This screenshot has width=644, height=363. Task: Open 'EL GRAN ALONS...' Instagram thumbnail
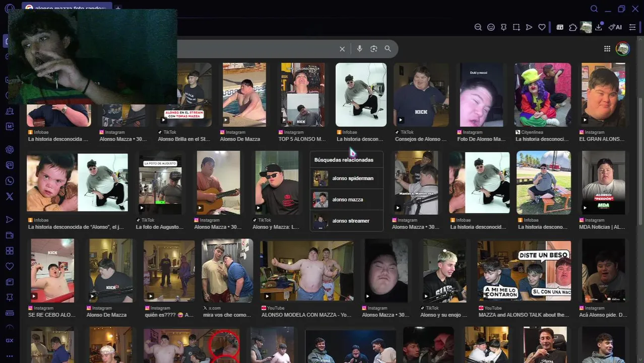(603, 94)
